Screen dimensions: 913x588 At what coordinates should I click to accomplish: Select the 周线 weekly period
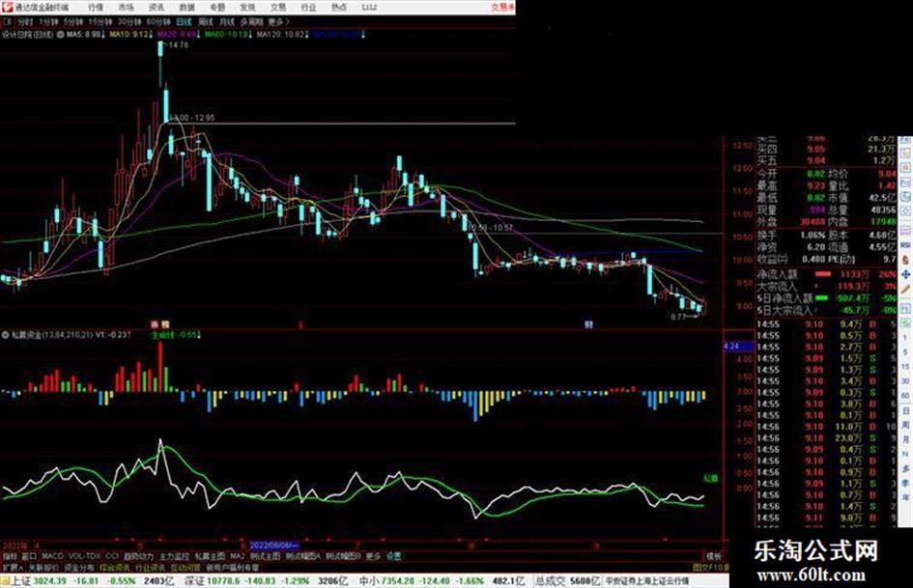click(x=206, y=21)
